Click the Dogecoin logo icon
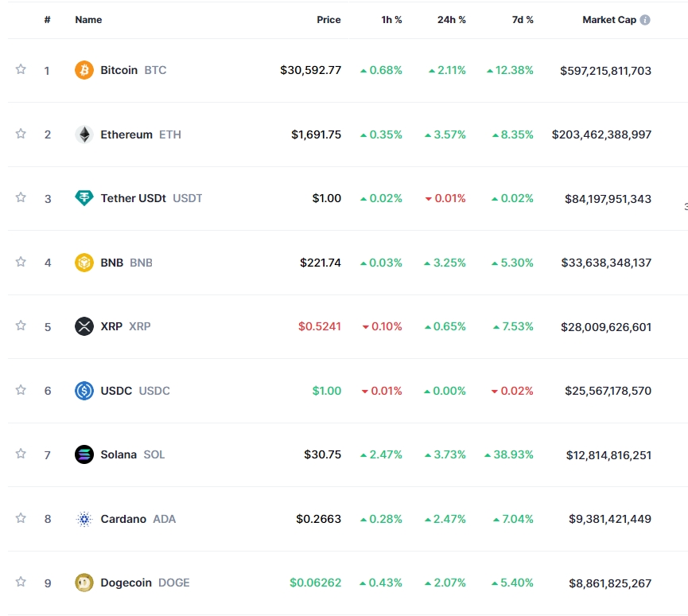Viewport: 688px width, 616px height. (x=84, y=583)
